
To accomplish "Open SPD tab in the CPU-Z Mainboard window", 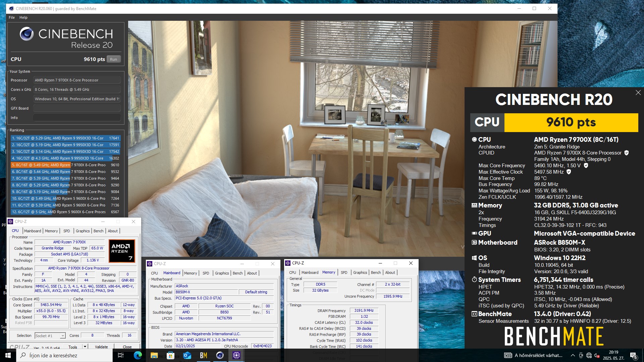I will pyautogui.click(x=206, y=273).
